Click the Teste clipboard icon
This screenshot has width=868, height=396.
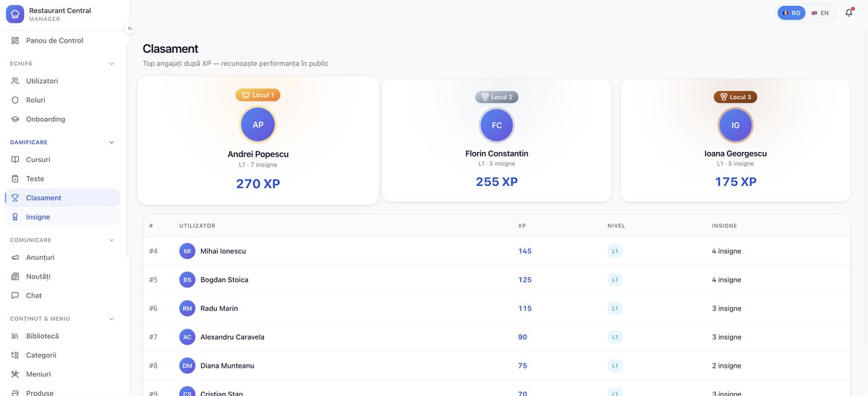pos(15,179)
